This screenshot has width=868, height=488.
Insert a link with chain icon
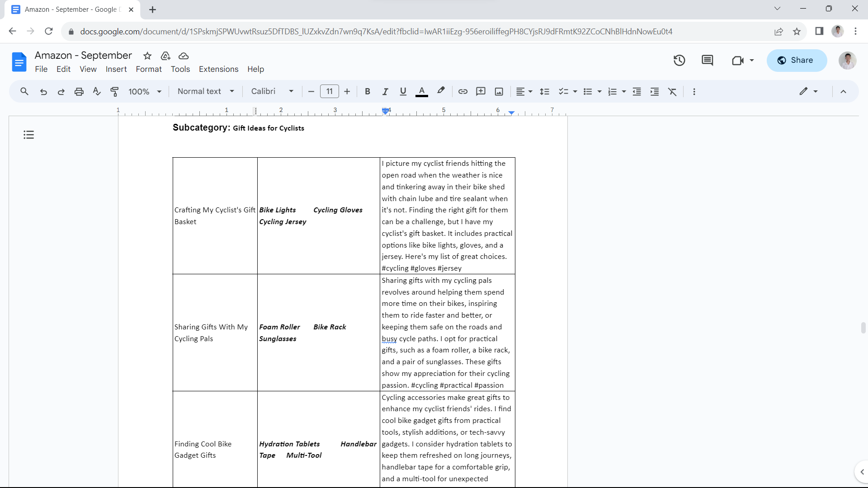(x=463, y=91)
